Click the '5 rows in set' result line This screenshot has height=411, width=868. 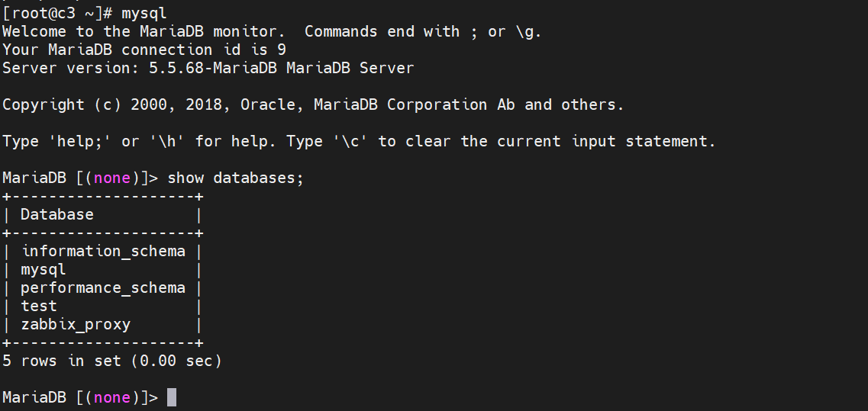pos(61,361)
